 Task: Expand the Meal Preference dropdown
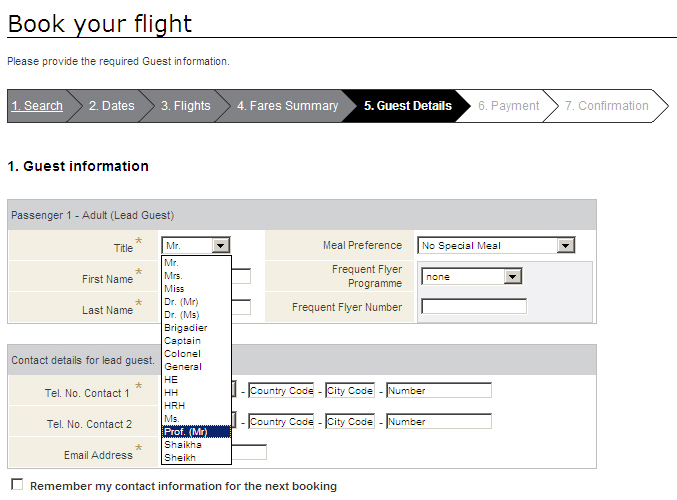[566, 245]
